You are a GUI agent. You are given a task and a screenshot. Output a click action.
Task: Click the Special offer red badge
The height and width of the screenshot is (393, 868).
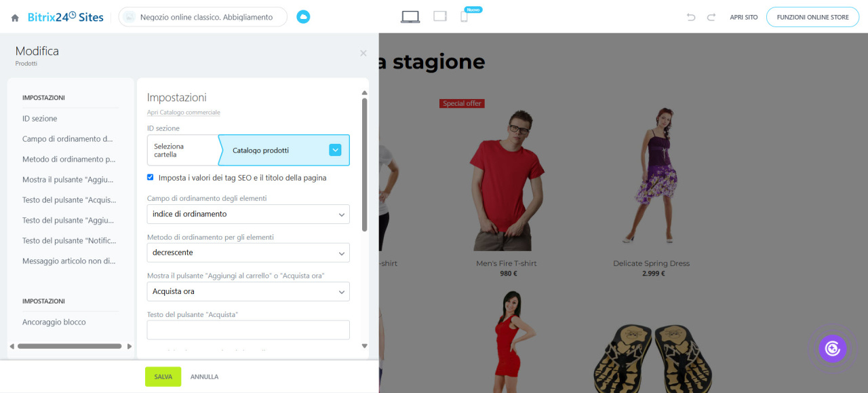pos(462,104)
